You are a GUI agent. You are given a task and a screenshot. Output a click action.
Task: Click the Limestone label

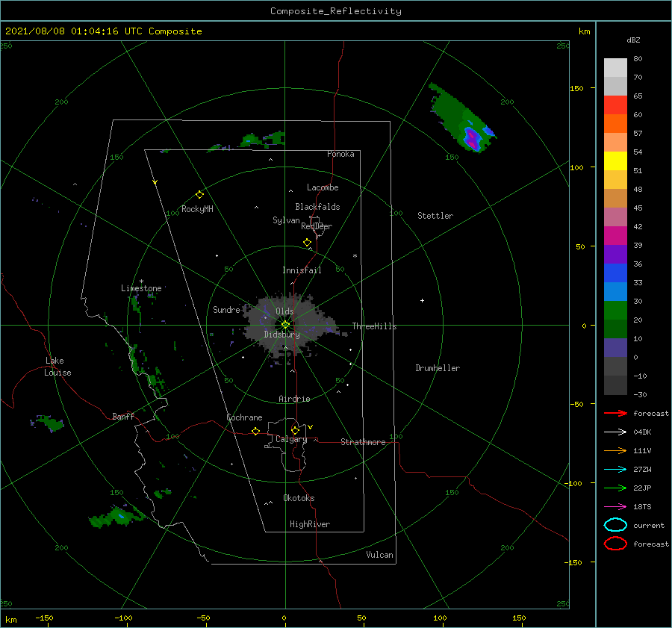[x=141, y=288]
